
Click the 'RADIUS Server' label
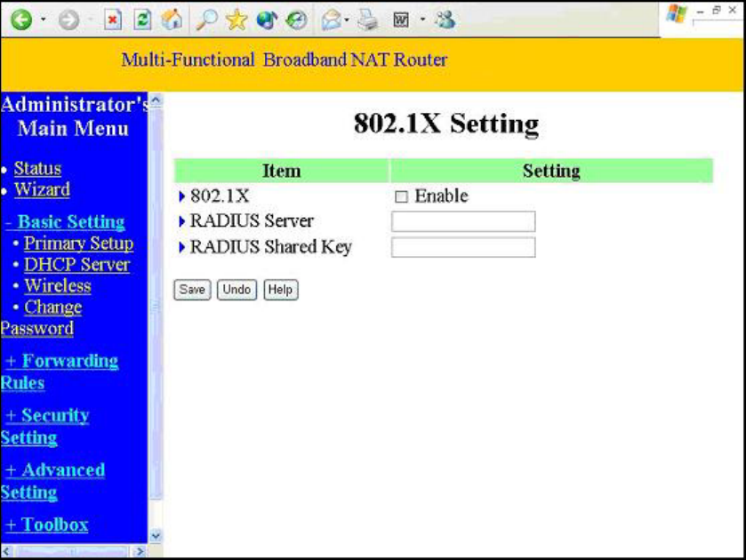[x=252, y=221]
